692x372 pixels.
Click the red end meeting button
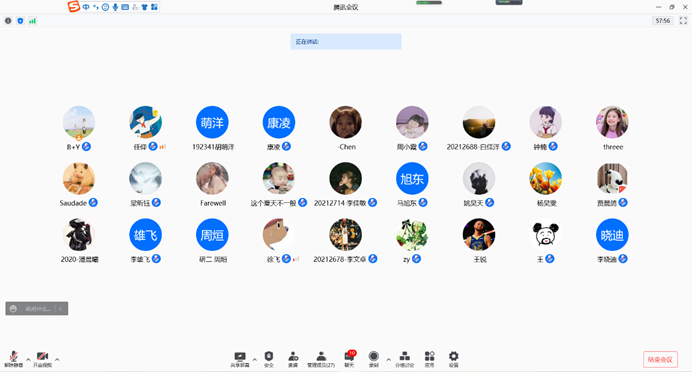[660, 360]
